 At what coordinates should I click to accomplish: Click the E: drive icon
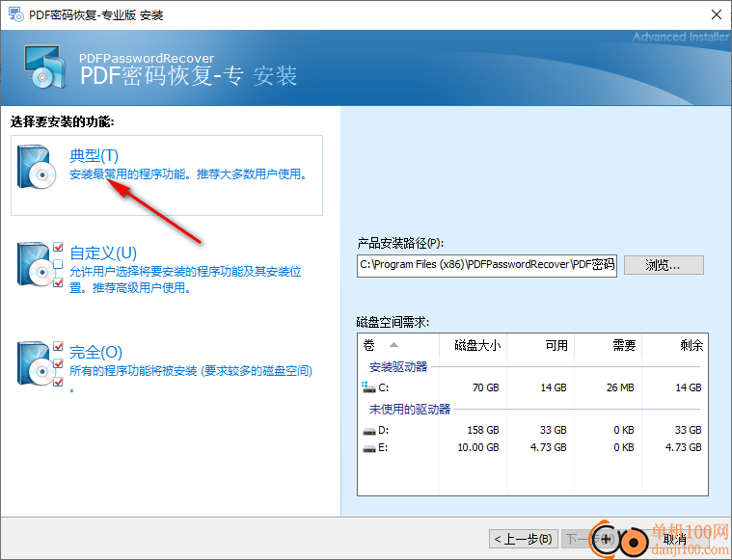pyautogui.click(x=369, y=448)
